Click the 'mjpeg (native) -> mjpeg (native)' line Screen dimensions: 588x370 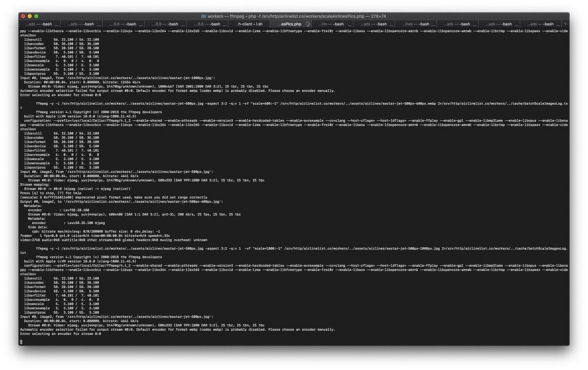click(x=77, y=189)
